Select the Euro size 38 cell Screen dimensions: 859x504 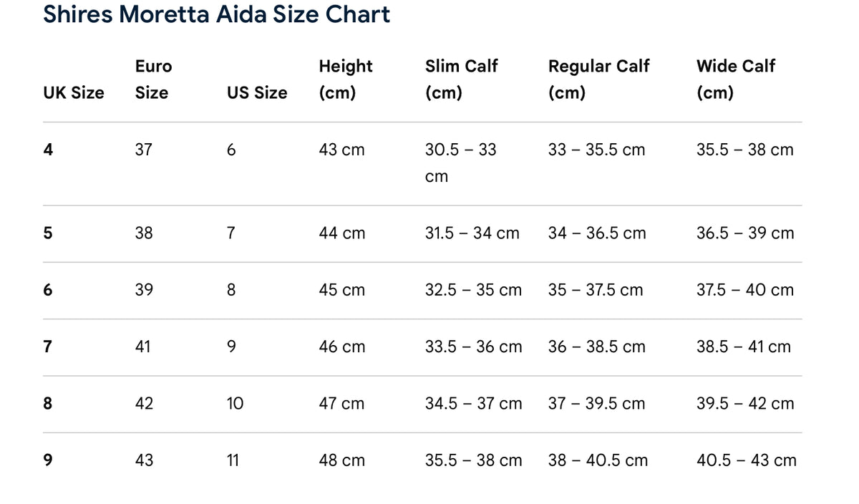point(144,233)
